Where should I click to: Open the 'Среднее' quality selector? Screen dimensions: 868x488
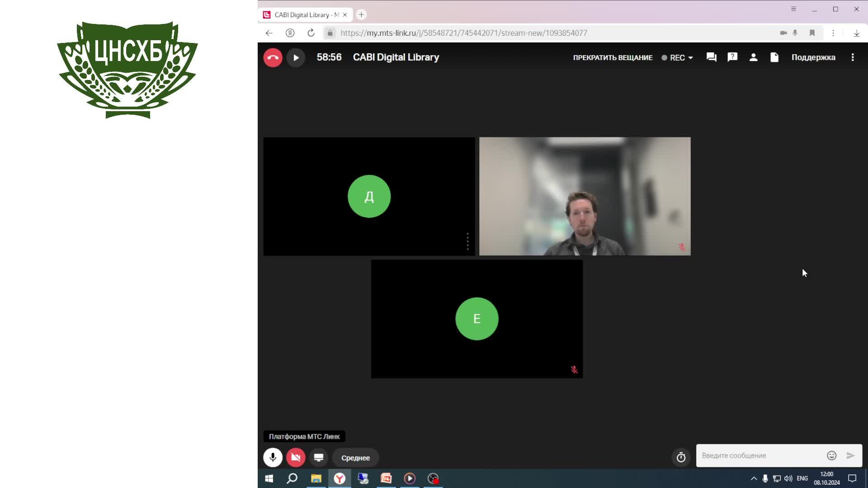[x=356, y=458]
